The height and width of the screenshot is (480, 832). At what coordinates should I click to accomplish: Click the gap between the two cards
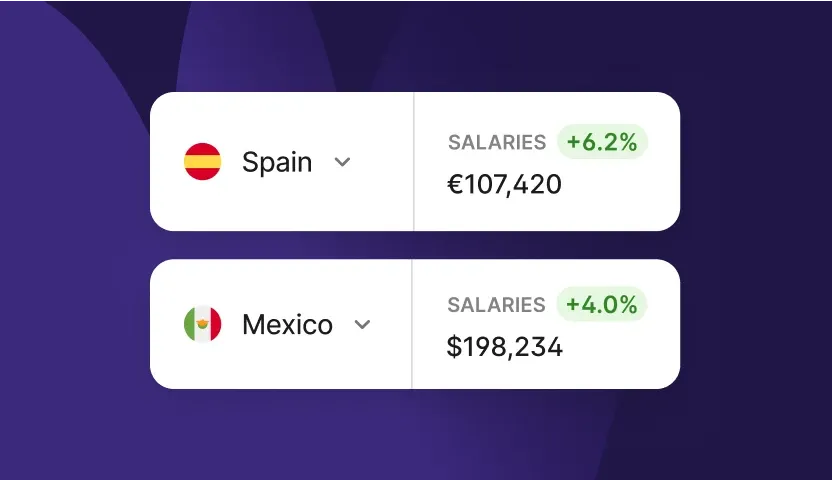[x=415, y=245]
